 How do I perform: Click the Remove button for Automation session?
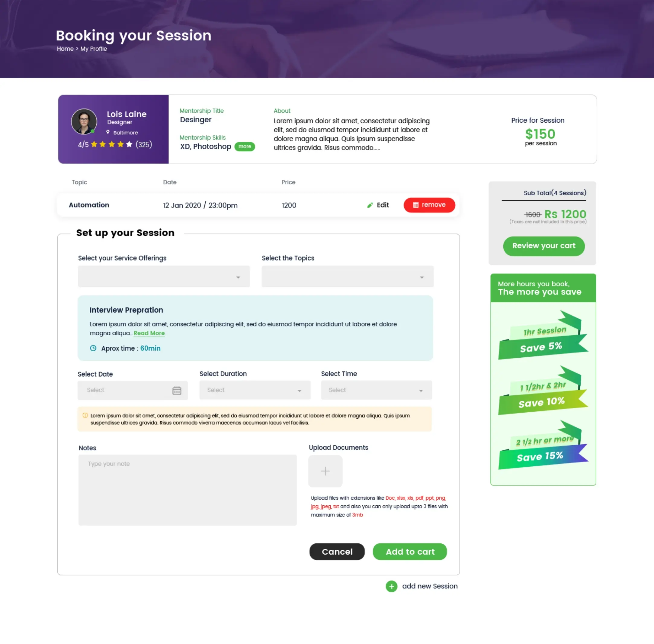[x=428, y=204]
